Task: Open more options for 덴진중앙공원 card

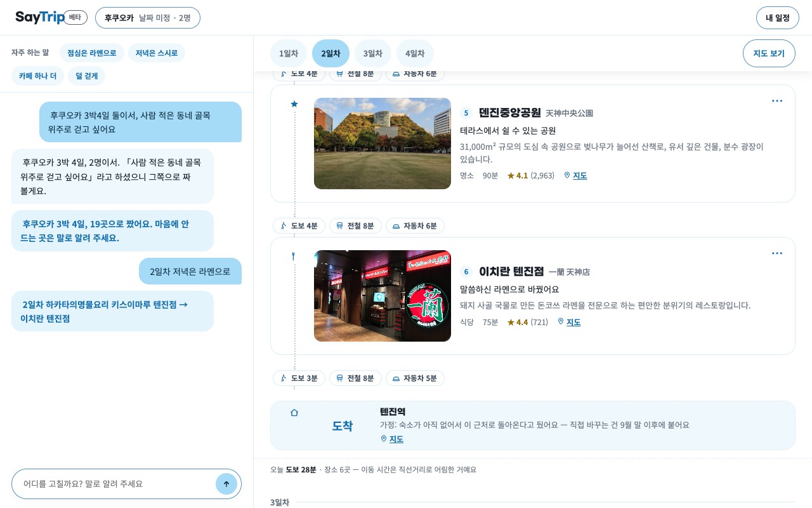Action: click(777, 101)
